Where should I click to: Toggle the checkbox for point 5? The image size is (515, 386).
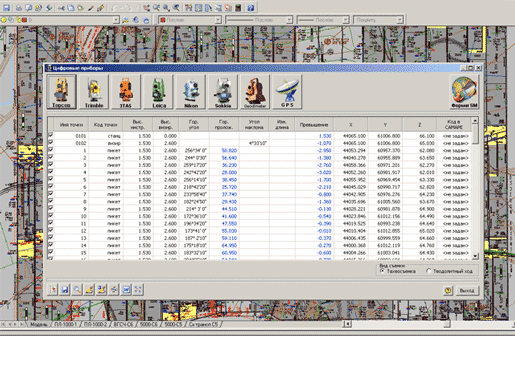click(51, 179)
